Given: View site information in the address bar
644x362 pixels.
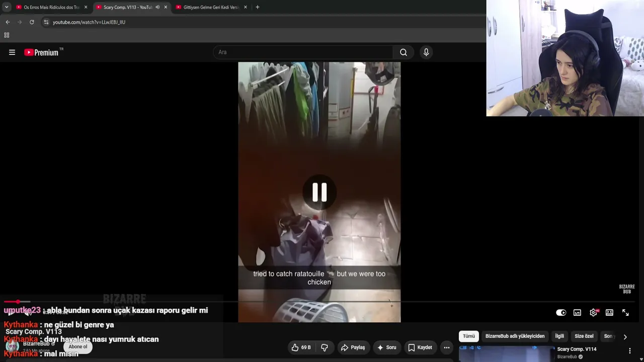Looking at the screenshot, I should (46, 22).
